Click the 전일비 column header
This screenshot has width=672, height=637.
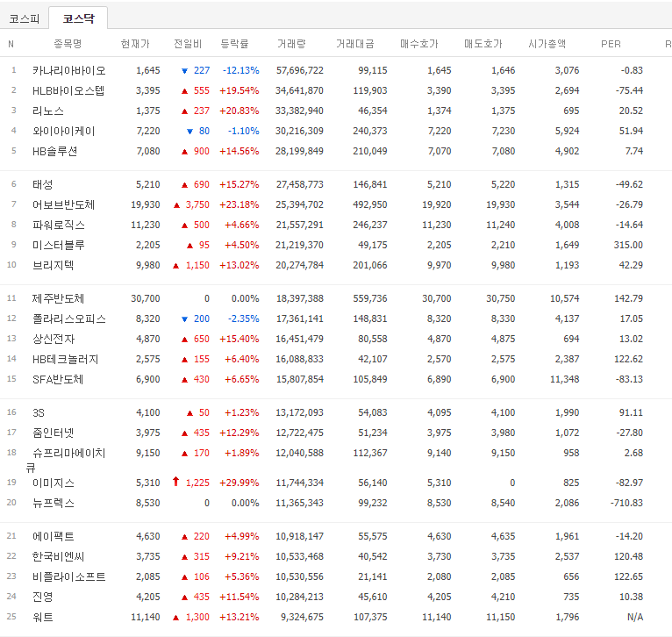[188, 44]
